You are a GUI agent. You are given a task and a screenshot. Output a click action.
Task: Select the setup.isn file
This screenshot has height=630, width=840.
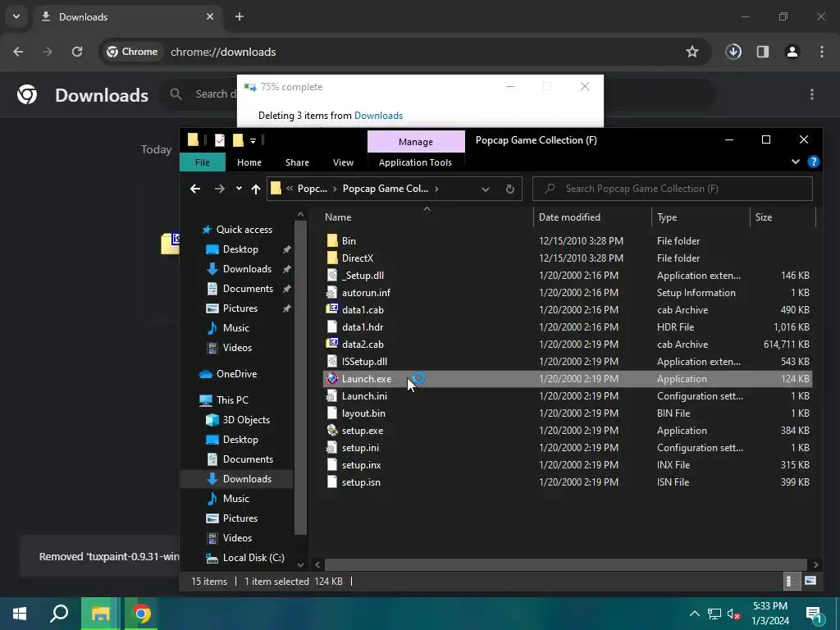pos(361,482)
